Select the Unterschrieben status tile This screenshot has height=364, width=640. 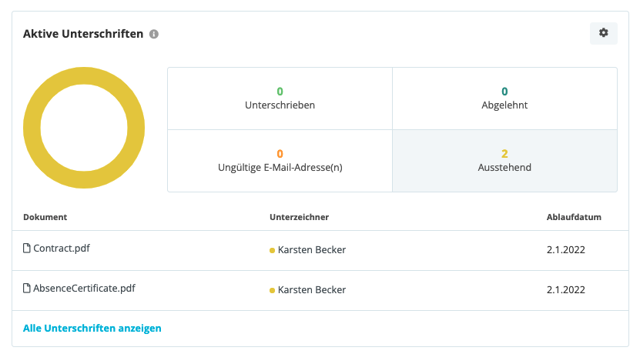pos(280,99)
